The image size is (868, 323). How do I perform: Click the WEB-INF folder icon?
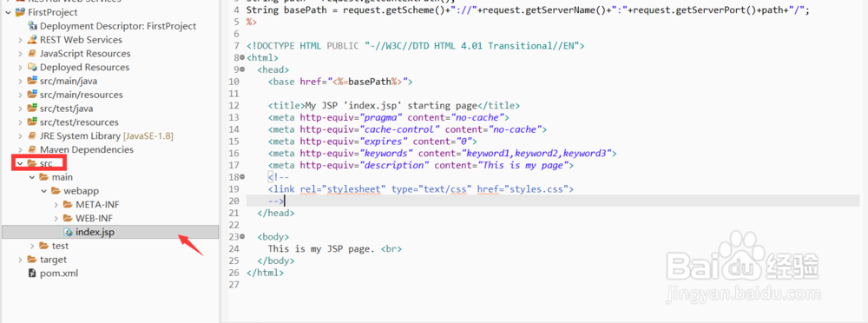(x=68, y=218)
